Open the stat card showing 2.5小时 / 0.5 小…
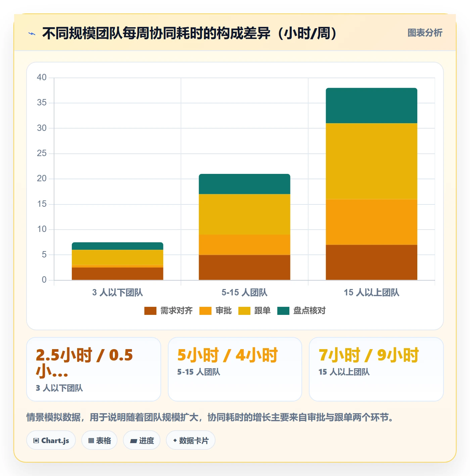 (x=94, y=369)
